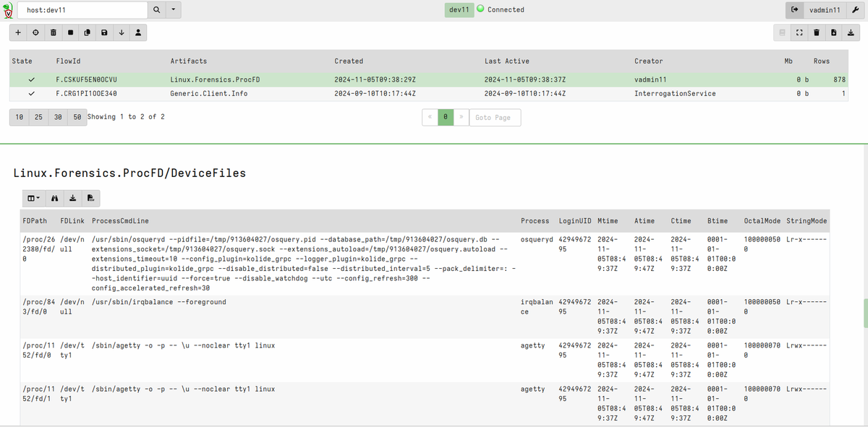The image size is (868, 427).
Task: Click the logout arrow icon
Action: click(x=795, y=10)
